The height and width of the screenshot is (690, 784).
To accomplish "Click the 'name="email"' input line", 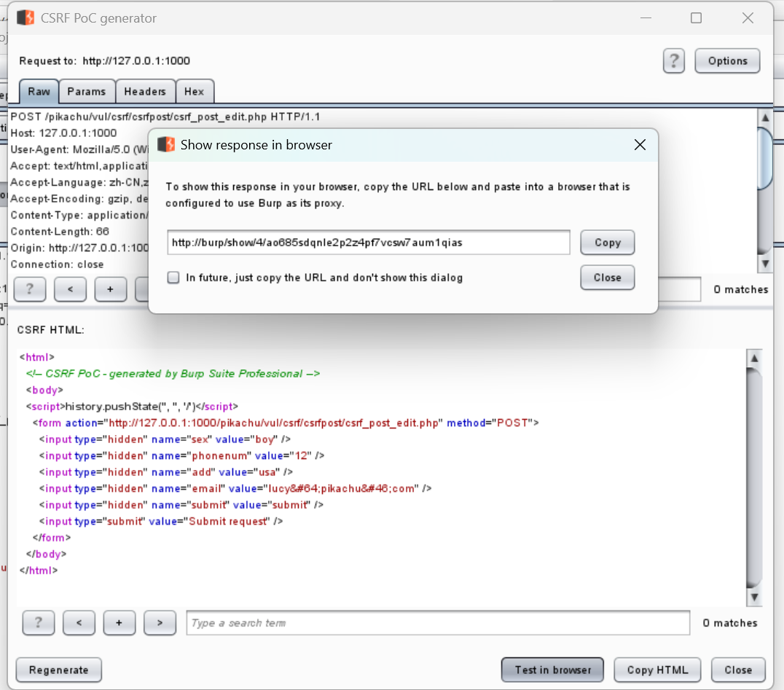I will pyautogui.click(x=235, y=488).
